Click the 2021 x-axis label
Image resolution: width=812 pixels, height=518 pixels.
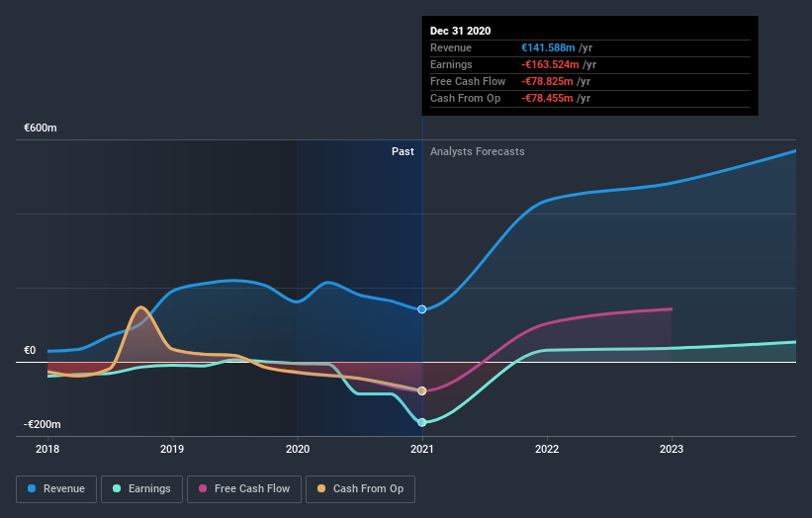[422, 449]
